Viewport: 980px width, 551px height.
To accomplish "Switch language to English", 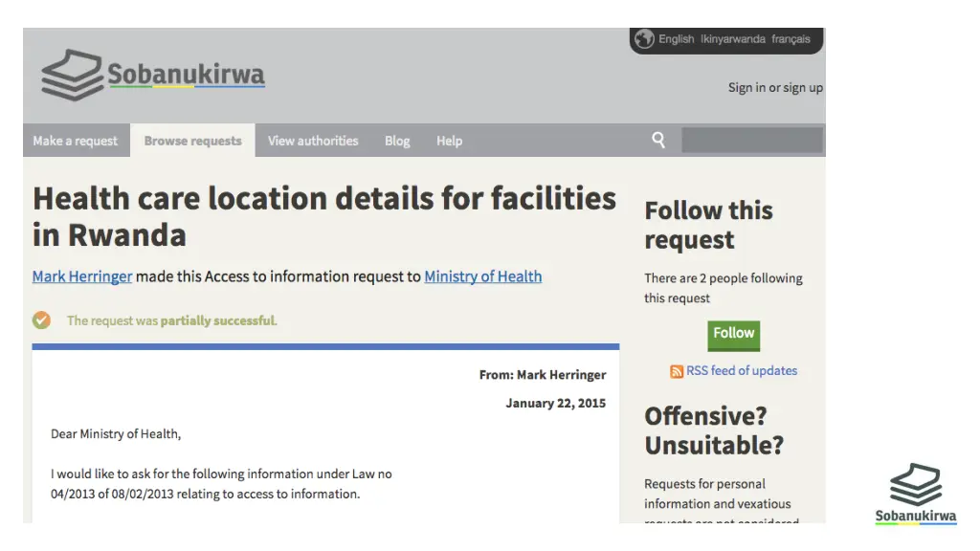I will [x=677, y=38].
